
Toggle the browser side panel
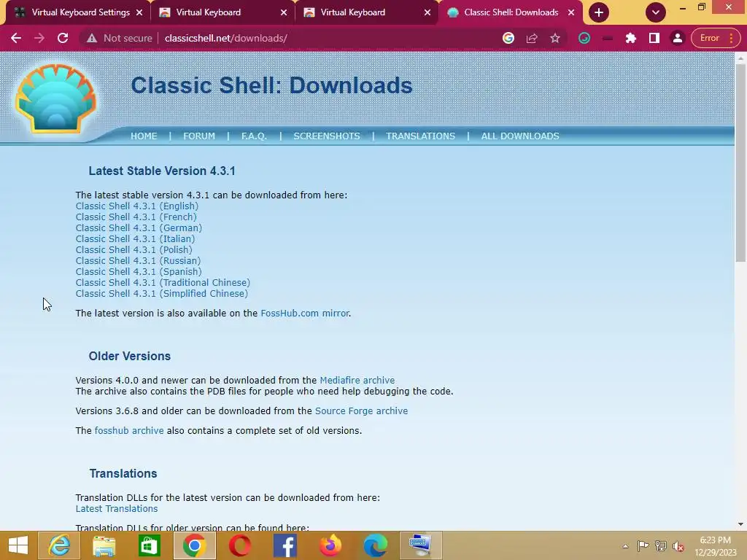pos(654,38)
